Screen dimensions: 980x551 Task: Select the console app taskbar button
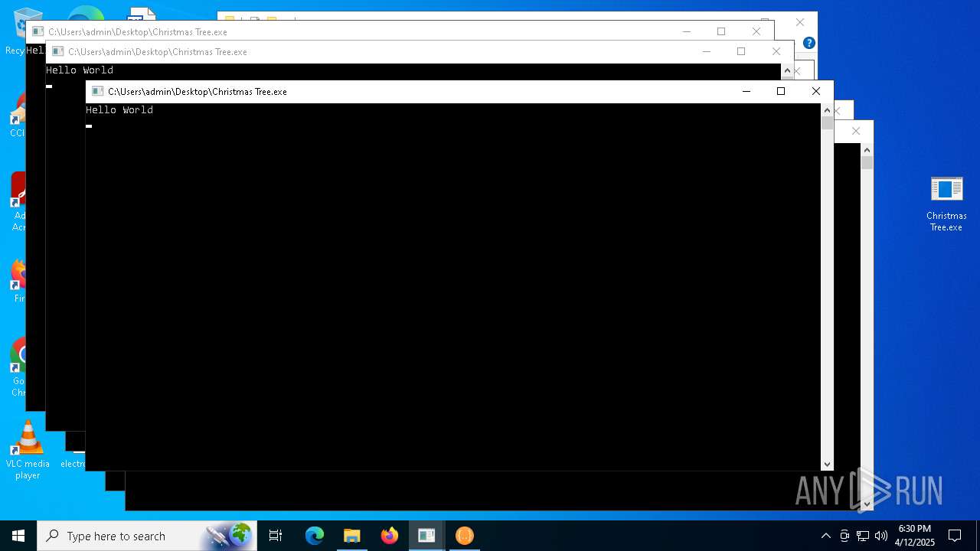click(426, 536)
